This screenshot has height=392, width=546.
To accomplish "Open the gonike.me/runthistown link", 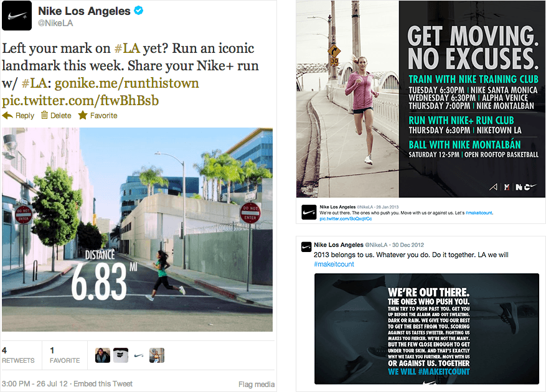I will 127,83.
